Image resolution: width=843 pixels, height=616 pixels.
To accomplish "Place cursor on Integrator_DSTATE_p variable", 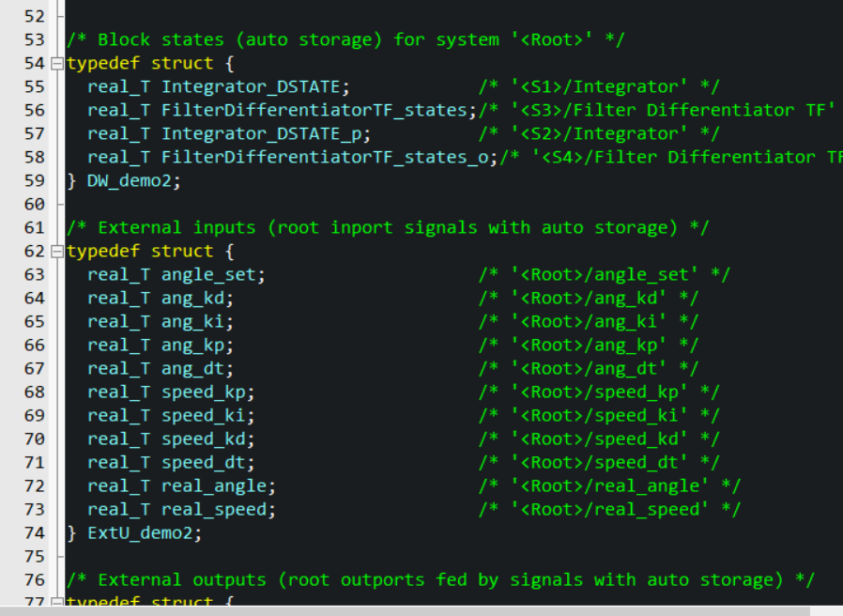I will (x=266, y=133).
